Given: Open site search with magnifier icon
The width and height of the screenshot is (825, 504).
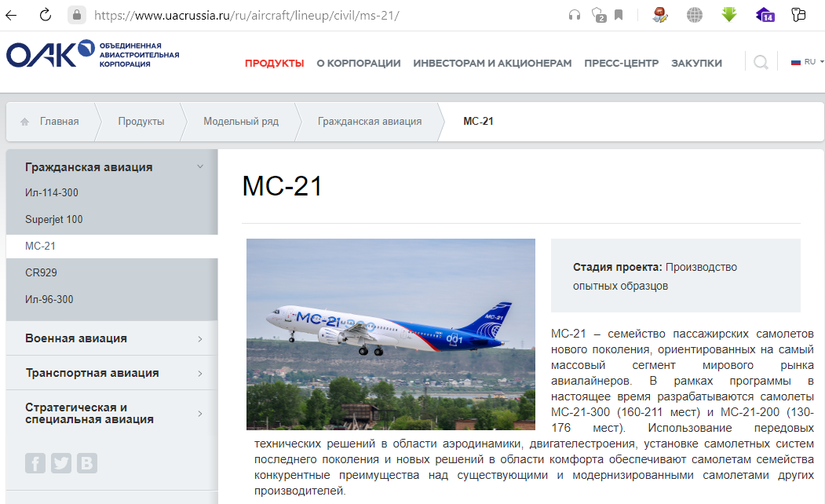Looking at the screenshot, I should tap(761, 62).
